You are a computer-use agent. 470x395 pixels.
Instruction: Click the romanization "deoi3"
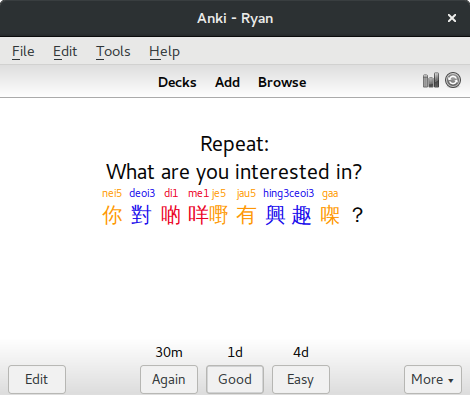click(142, 193)
